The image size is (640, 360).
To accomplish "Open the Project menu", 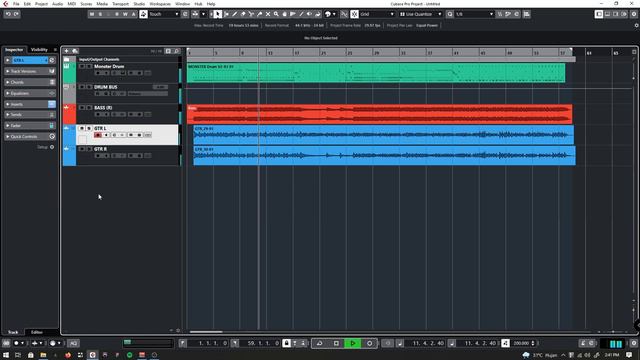I will (x=41, y=4).
